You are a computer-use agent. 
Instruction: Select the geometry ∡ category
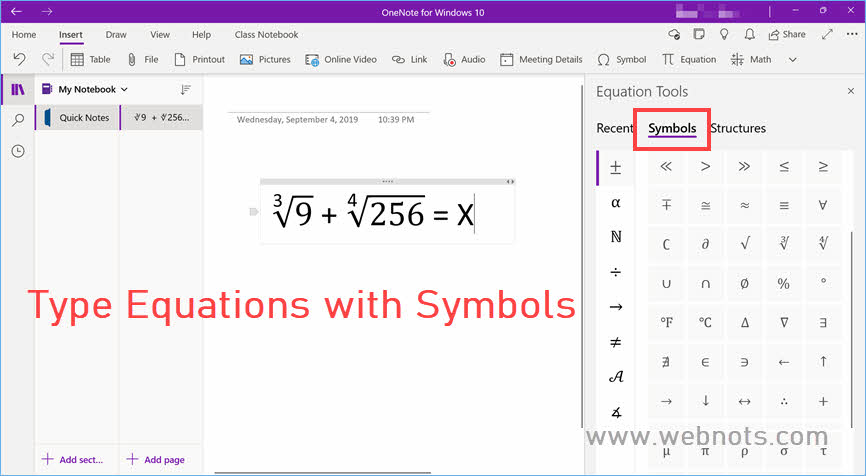click(616, 412)
